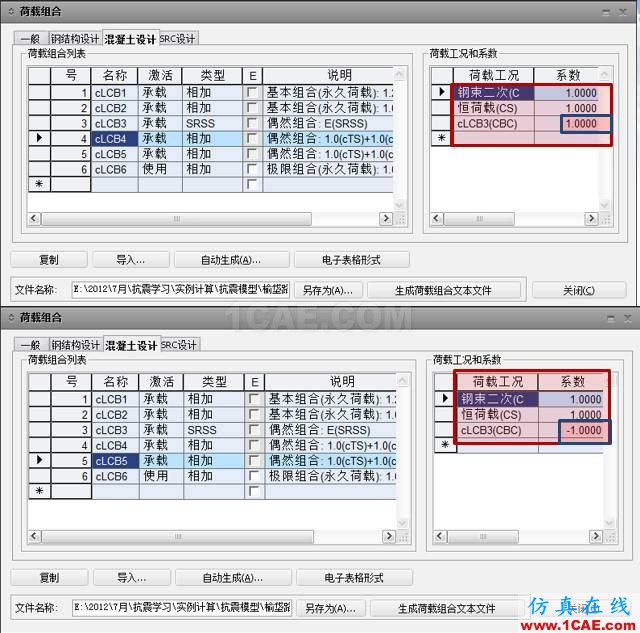The image size is (640, 633).
Task: Click 文件名称 path field in bottom window
Action: coord(182,608)
